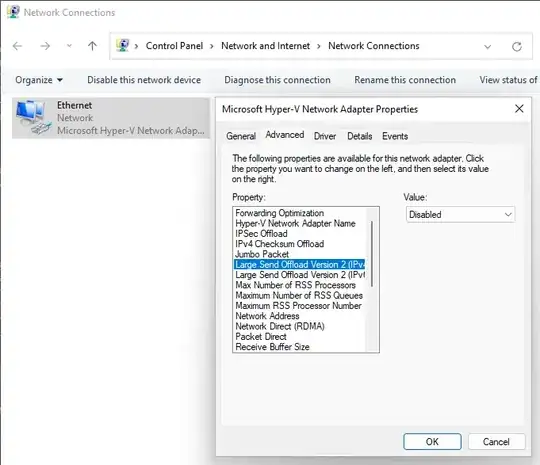Viewport: 540px width, 465px height.
Task: Expand the address bar history dropdown
Action: (487, 46)
